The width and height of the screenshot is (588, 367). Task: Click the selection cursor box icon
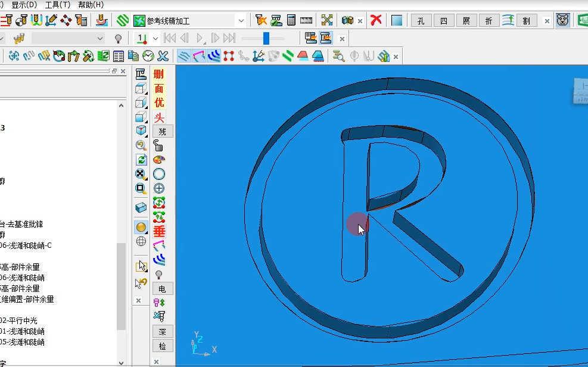[141, 266]
